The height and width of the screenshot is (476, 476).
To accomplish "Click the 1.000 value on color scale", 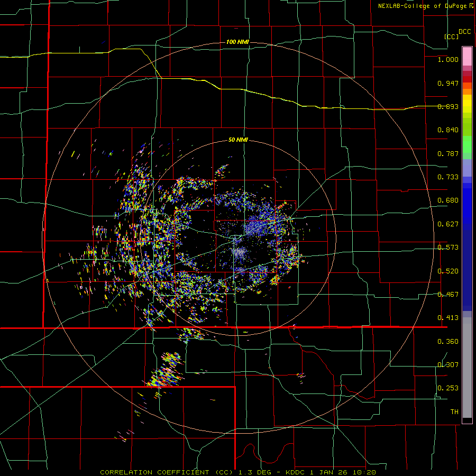I will (x=448, y=59).
